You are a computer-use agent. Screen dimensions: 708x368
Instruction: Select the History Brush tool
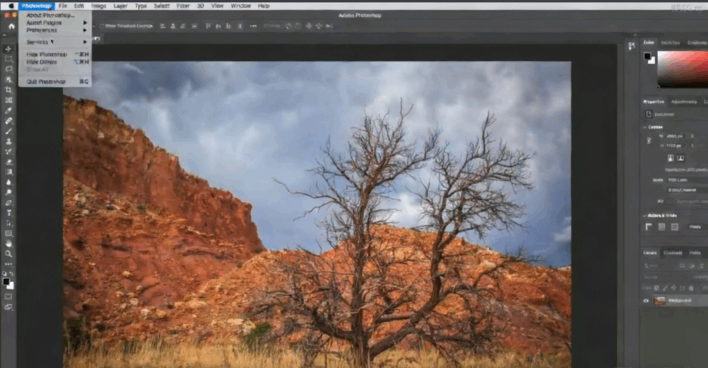point(8,152)
